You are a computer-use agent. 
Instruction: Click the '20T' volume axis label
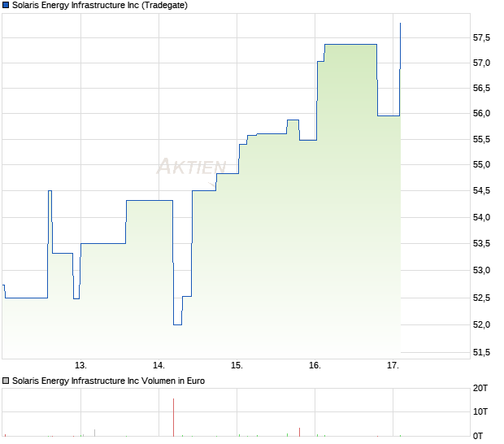480,389
